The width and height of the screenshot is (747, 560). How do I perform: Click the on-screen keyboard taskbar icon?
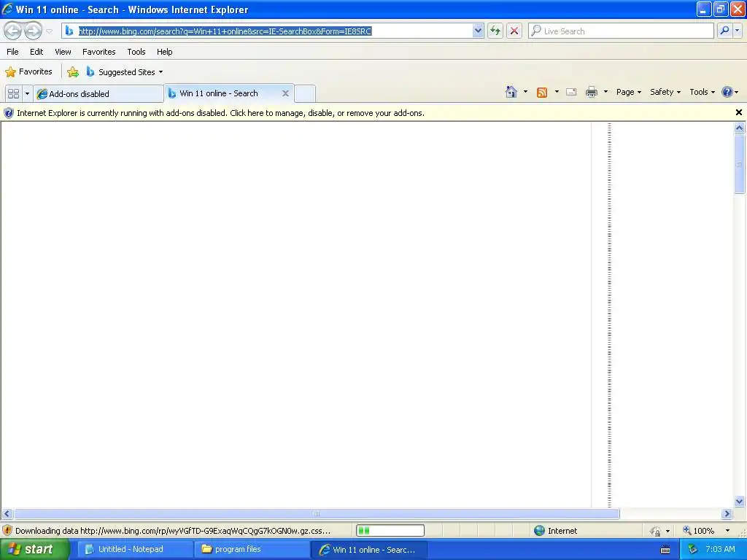coord(665,550)
